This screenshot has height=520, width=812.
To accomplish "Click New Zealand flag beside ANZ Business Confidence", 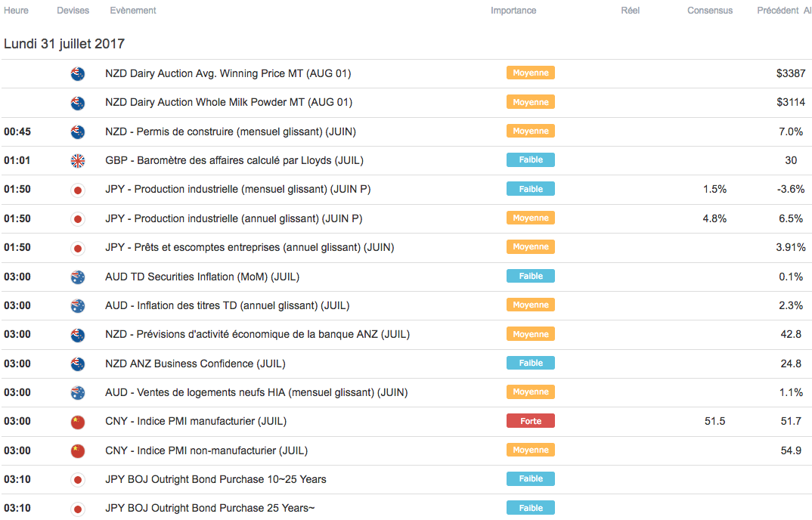I will click(77, 364).
